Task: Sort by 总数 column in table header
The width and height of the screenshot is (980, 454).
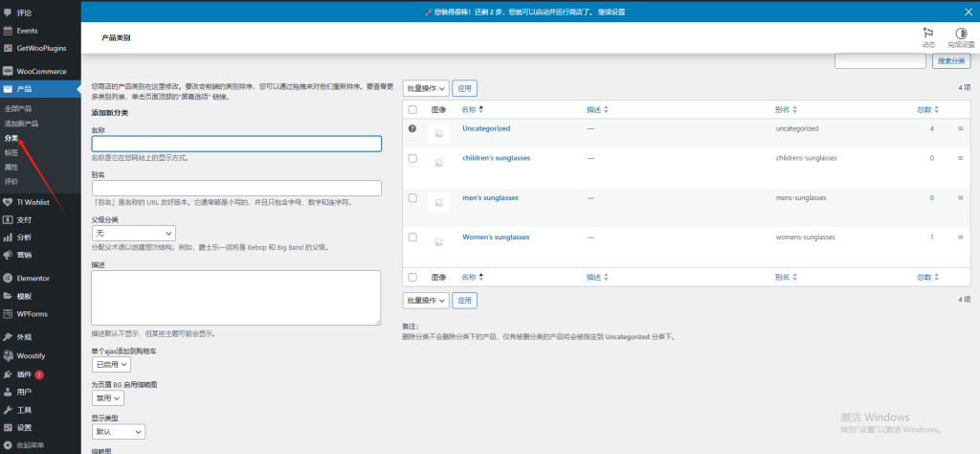Action: 928,109
